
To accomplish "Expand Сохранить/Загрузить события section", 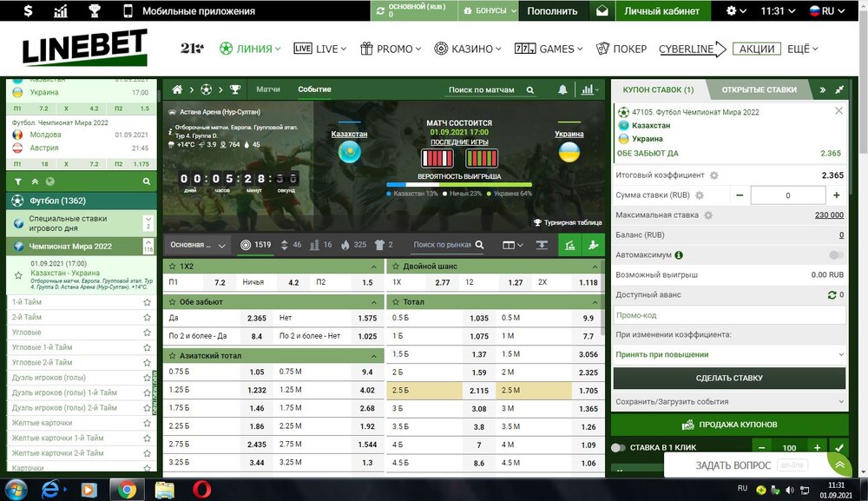I will click(x=730, y=401).
